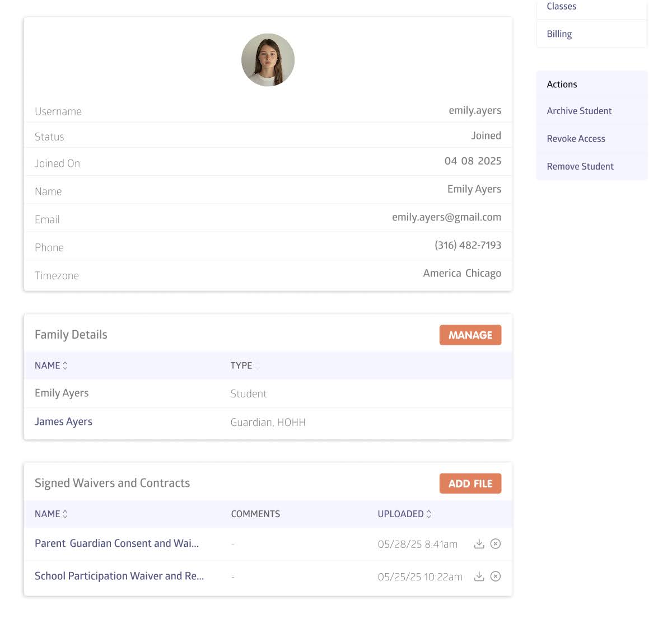Click the Signed Waivers and Contracts heading
Image resolution: width=672 pixels, height=619 pixels.
click(x=112, y=483)
